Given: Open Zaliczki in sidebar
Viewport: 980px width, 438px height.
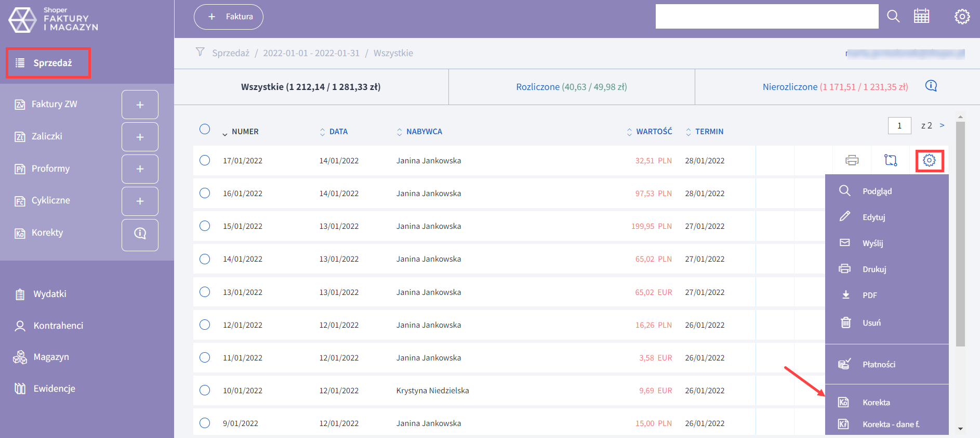Looking at the screenshot, I should pyautogui.click(x=47, y=136).
